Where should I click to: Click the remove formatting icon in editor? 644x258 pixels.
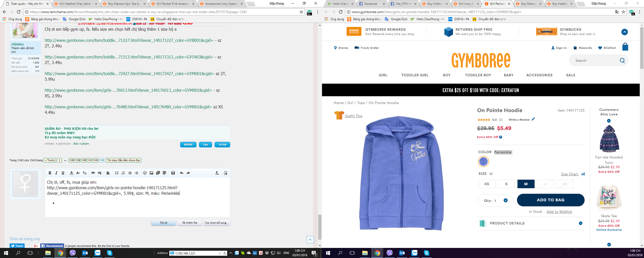(217, 173)
